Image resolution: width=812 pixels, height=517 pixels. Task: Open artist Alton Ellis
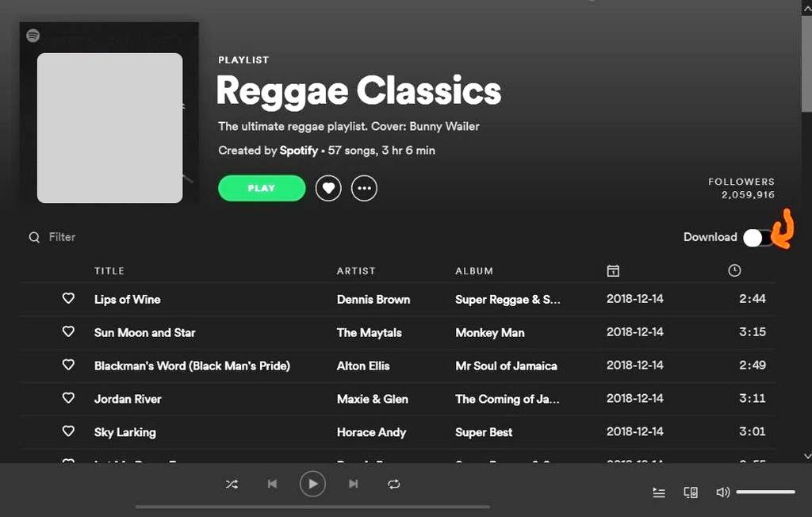363,366
